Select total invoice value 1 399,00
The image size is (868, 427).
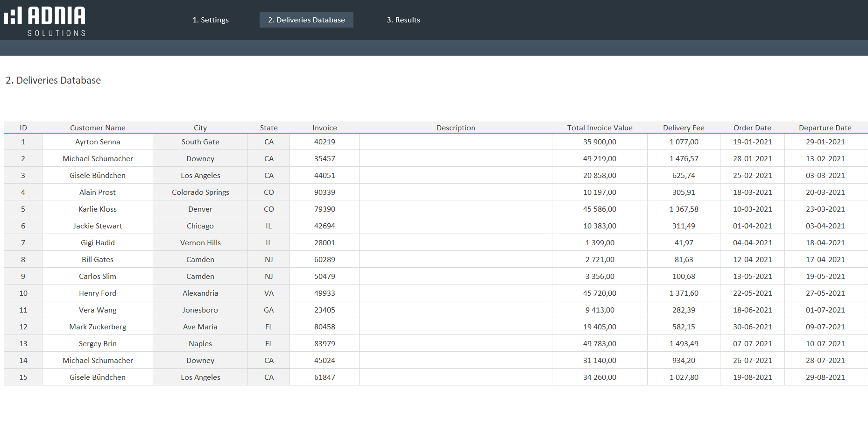tap(600, 242)
